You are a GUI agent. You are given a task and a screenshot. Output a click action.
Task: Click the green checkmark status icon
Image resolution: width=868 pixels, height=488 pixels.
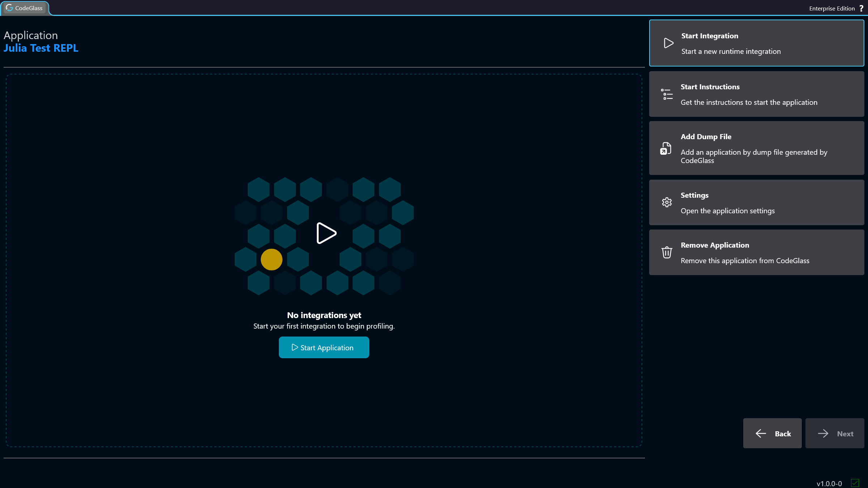pyautogui.click(x=855, y=483)
